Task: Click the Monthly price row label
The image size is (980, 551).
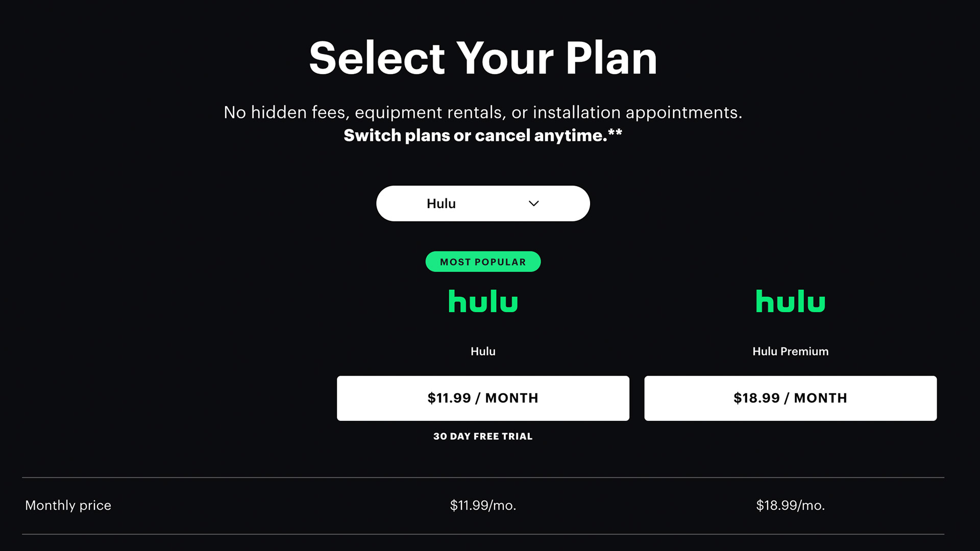Action: coord(68,505)
